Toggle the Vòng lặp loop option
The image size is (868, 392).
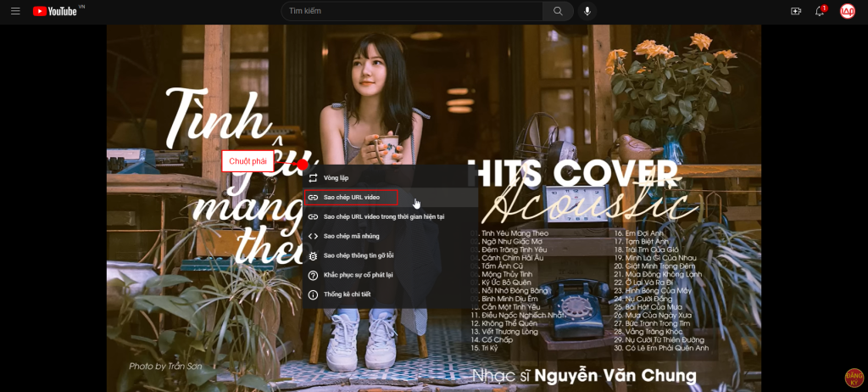click(336, 178)
